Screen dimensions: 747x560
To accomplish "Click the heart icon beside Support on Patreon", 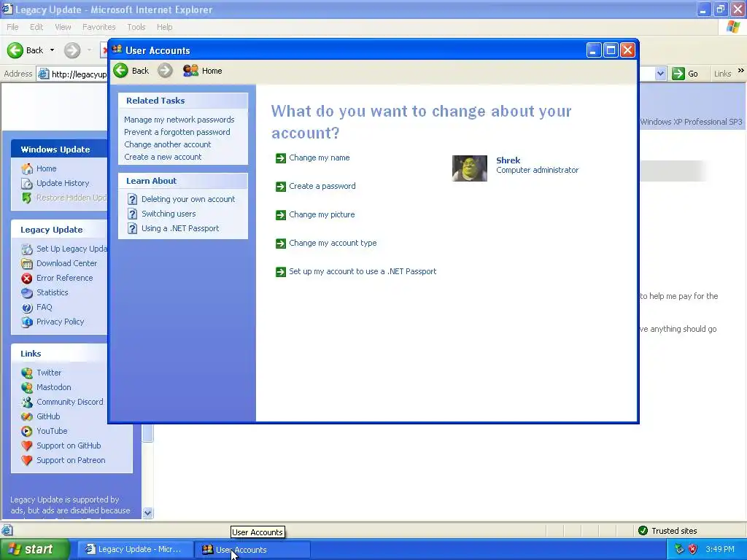I will [27, 461].
